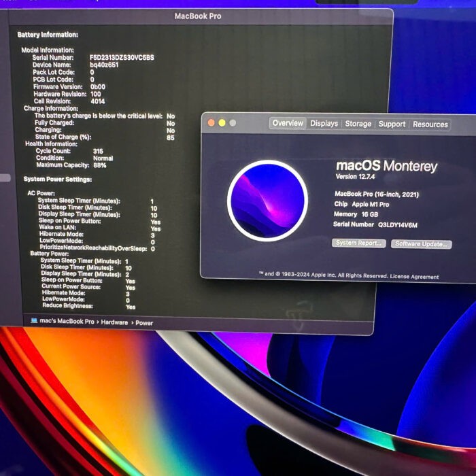The image size is (476, 476).
Task: Open the Storage tab
Action: point(358,124)
